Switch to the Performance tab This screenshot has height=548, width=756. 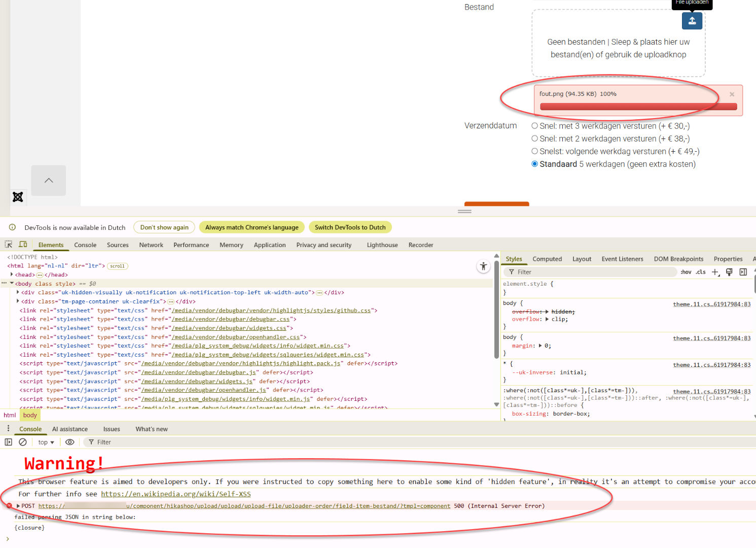click(191, 245)
